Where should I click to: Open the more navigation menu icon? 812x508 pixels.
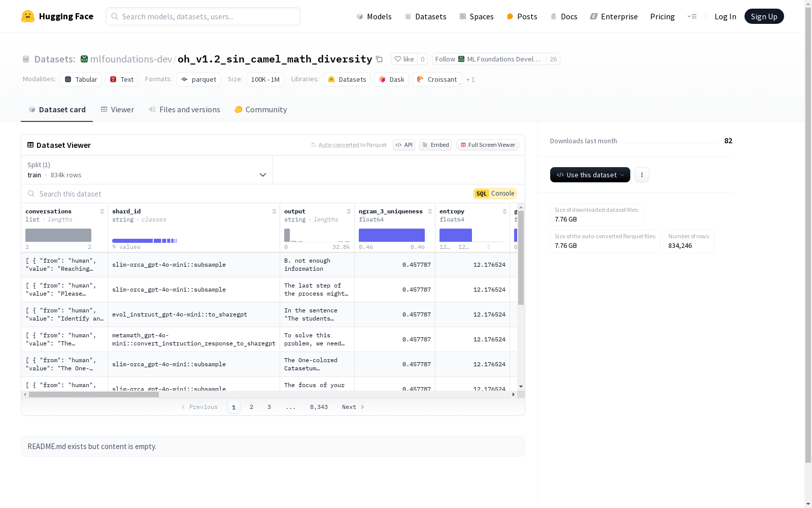(692, 16)
